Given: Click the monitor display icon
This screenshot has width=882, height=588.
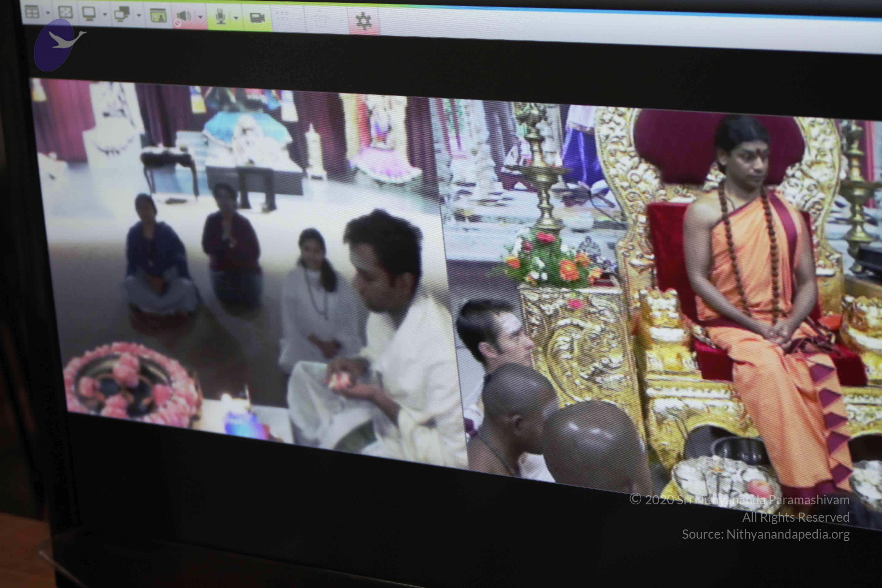Looking at the screenshot, I should coord(89,14).
